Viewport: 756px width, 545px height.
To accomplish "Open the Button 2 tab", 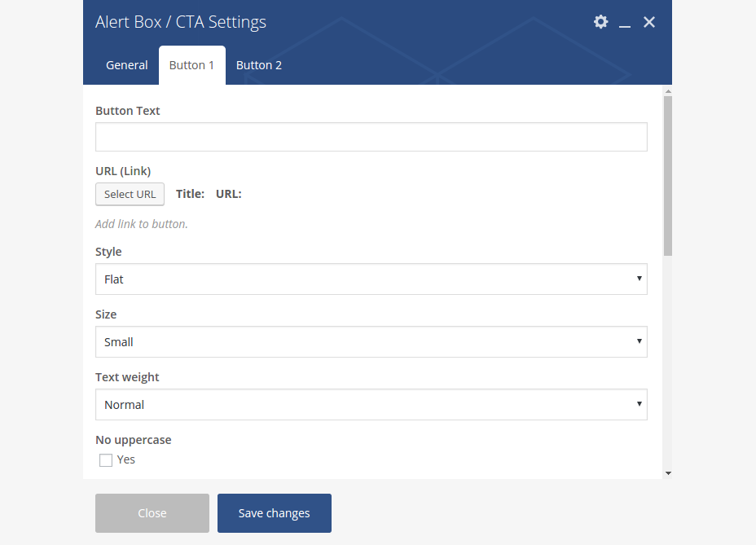I will coord(259,65).
